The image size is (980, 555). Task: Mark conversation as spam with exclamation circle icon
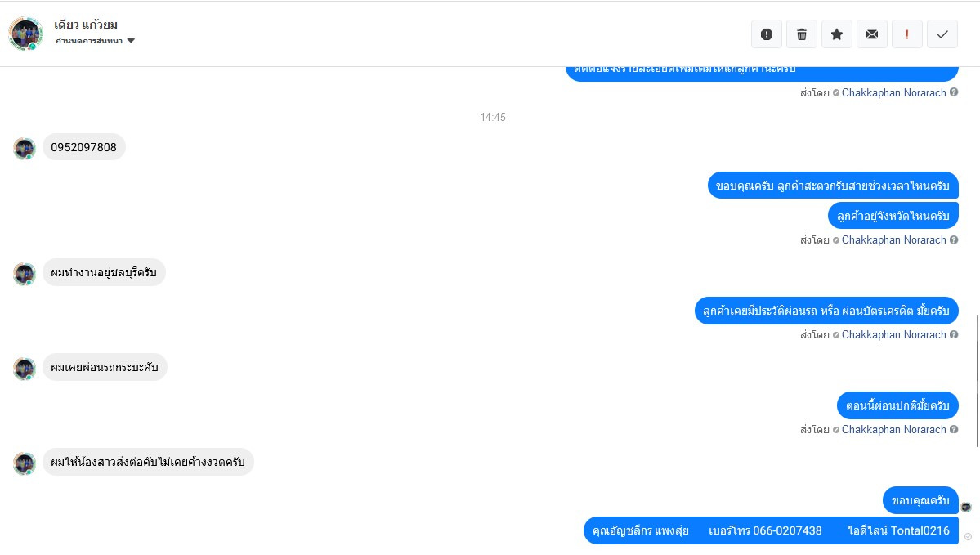(766, 34)
